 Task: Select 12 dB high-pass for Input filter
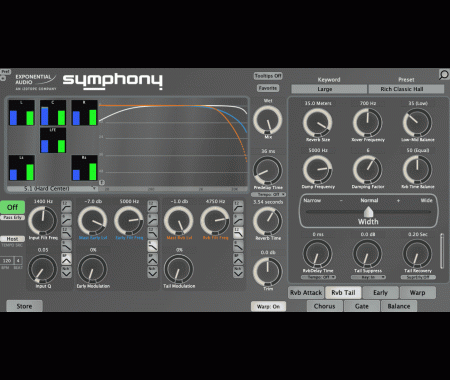click(x=66, y=207)
